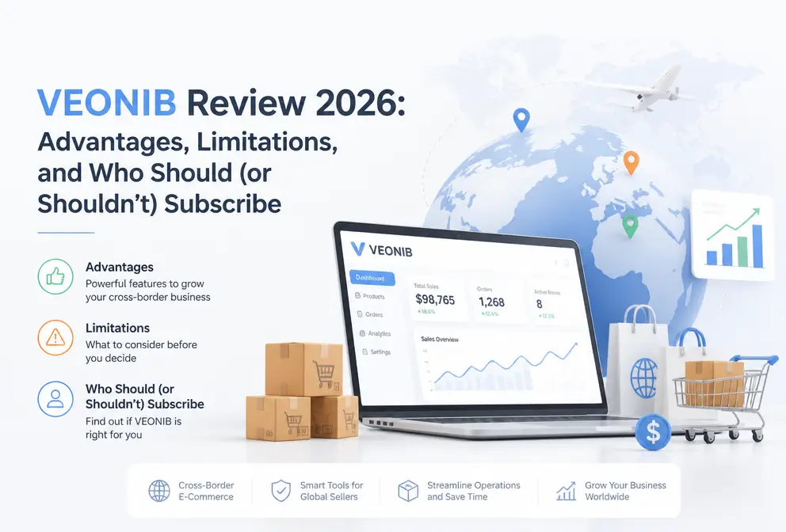This screenshot has width=786, height=532.
Task: Click the 'Grow Your Business Worldwide' label
Action: 626,491
